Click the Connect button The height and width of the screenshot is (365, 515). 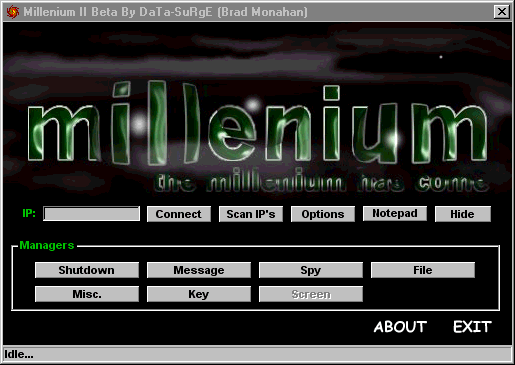179,214
